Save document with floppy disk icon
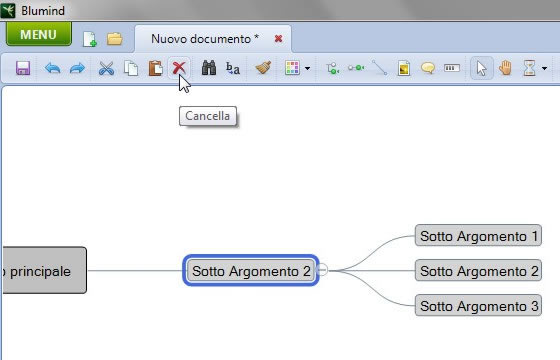This screenshot has height=360, width=560. tap(23, 68)
